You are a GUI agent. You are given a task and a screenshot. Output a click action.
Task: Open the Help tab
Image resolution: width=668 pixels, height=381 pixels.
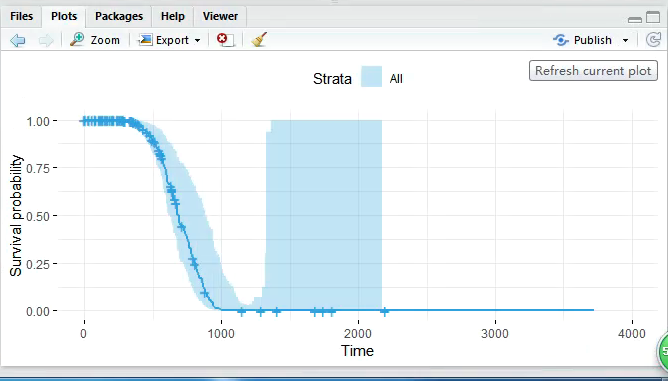click(173, 16)
